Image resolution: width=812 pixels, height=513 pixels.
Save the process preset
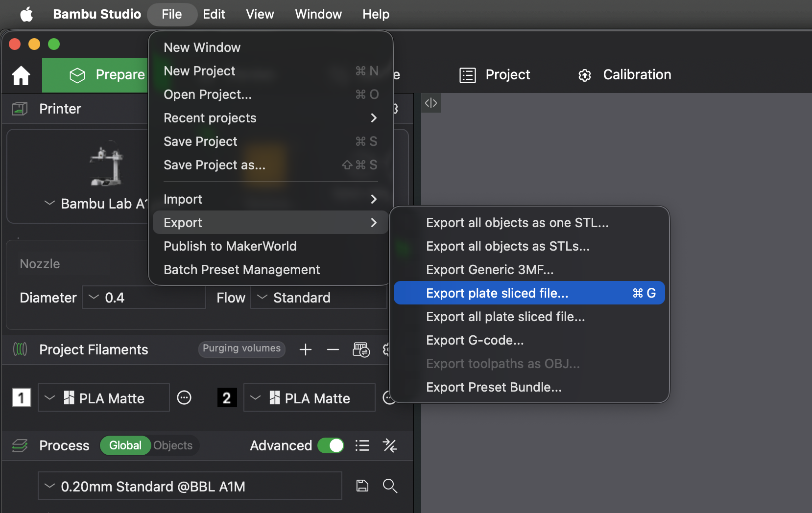coord(362,486)
